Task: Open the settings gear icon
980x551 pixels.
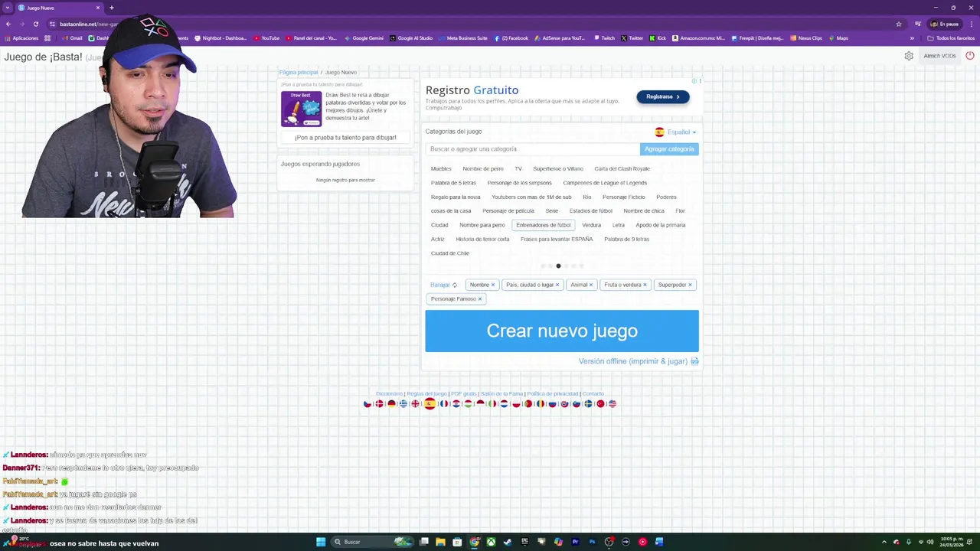Action: [x=909, y=56]
